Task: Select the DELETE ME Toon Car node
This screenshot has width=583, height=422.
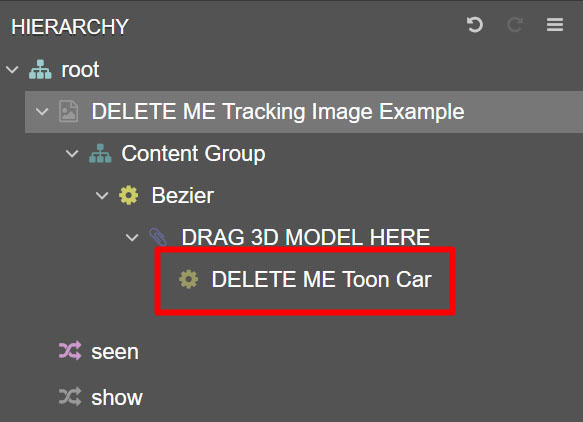Action: click(x=322, y=279)
